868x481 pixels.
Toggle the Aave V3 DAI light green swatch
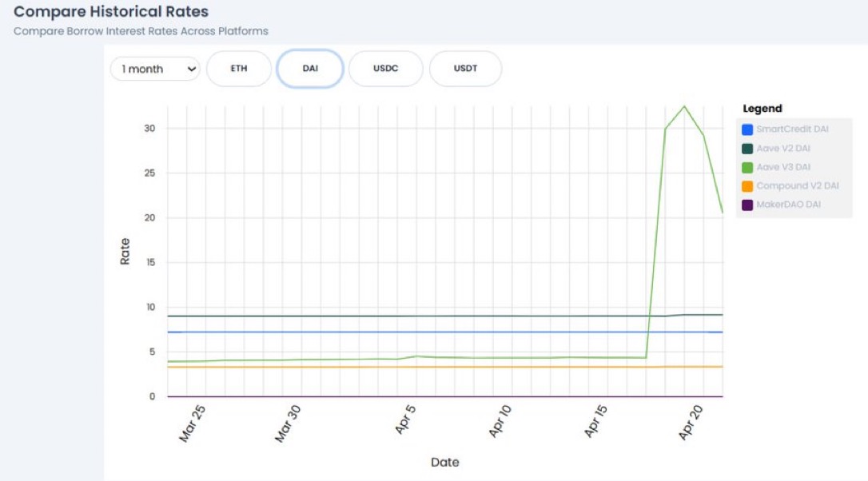pyautogui.click(x=747, y=167)
